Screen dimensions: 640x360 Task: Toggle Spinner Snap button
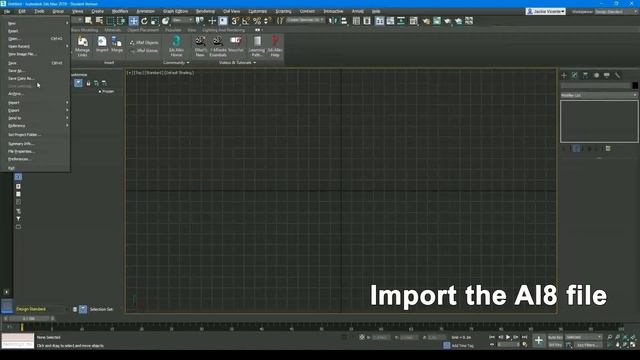pyautogui.click(x=267, y=20)
